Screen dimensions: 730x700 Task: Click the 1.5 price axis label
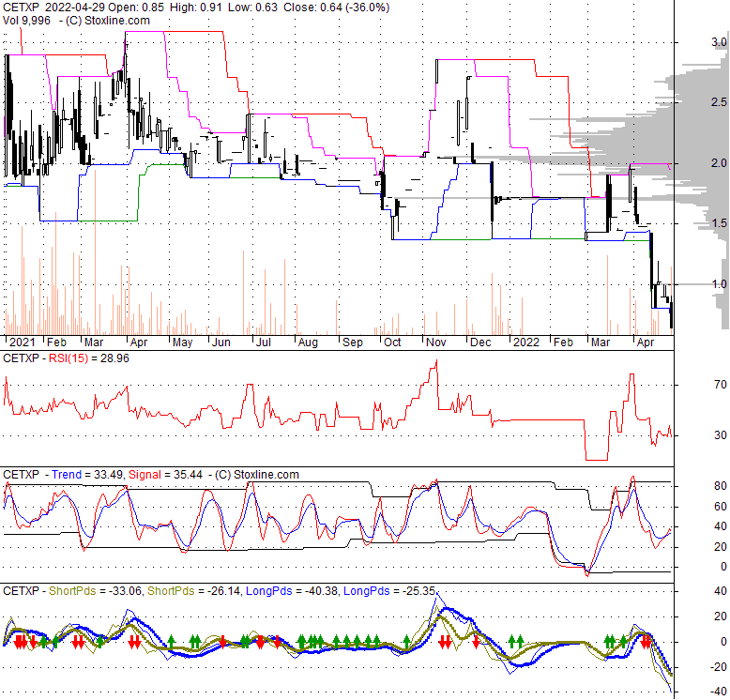tap(719, 223)
